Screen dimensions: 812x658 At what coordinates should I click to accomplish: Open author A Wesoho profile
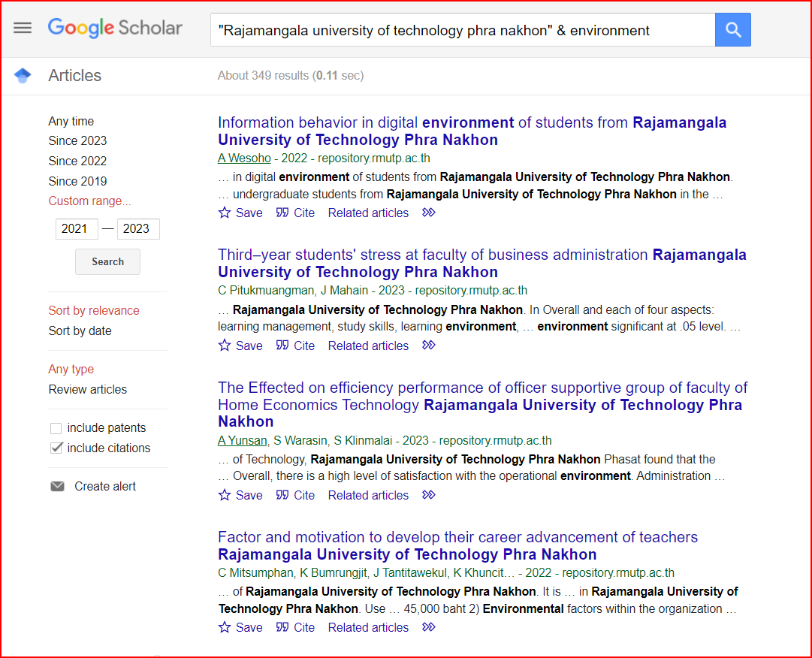[x=244, y=158]
